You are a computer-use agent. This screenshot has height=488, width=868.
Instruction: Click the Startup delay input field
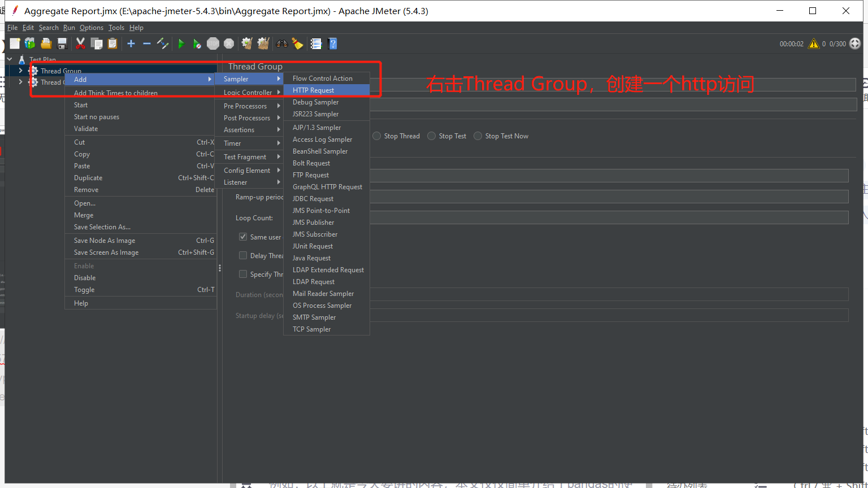coord(609,315)
